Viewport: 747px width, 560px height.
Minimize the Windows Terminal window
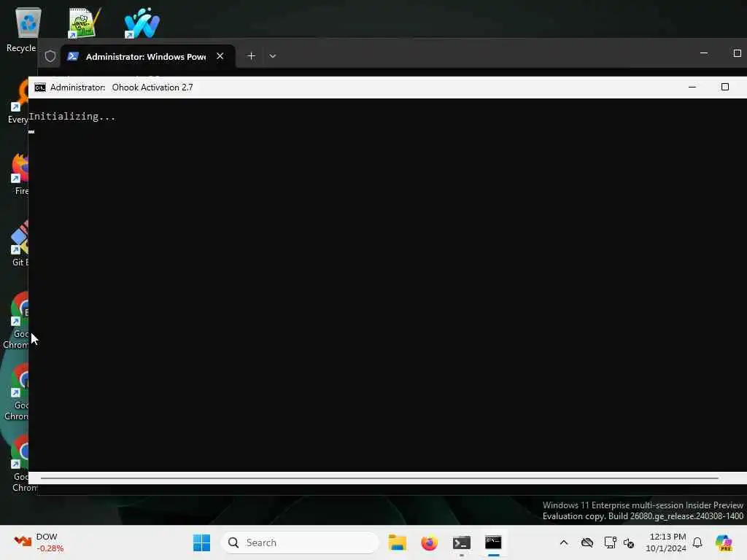(x=704, y=53)
